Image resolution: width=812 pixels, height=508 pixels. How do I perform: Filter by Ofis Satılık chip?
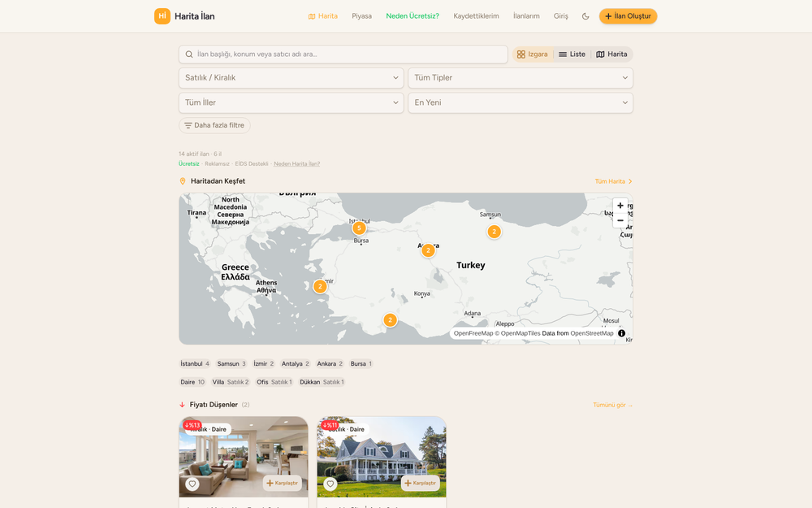pos(274,382)
